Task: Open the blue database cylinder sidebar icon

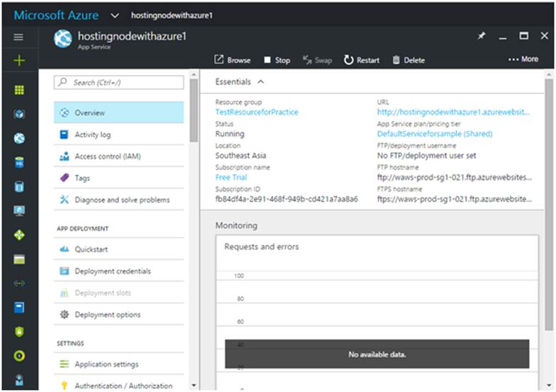Action: [19, 187]
